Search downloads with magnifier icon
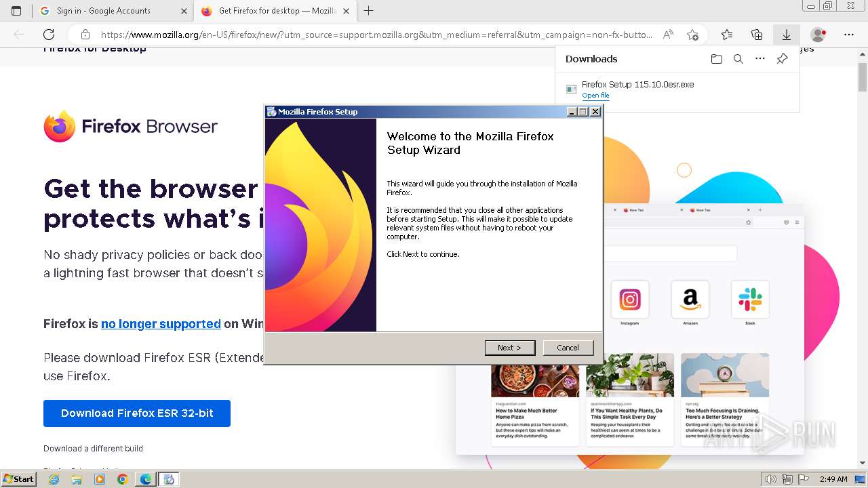The width and height of the screenshot is (868, 488). 738,59
